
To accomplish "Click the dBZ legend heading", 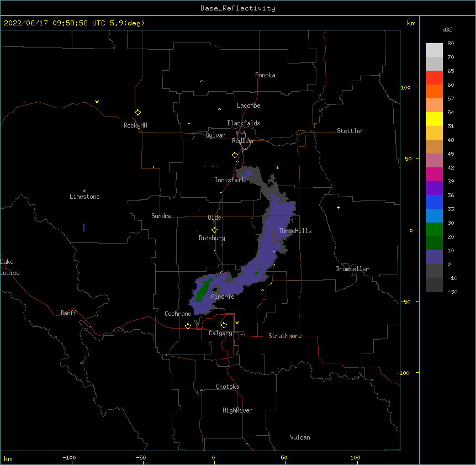I will tap(447, 29).
